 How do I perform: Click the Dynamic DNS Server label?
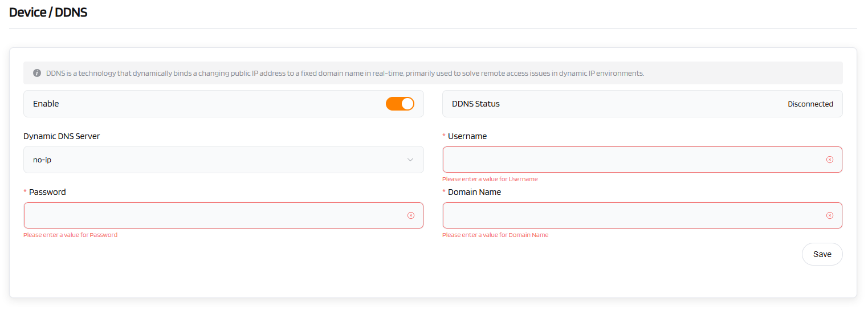[62, 136]
